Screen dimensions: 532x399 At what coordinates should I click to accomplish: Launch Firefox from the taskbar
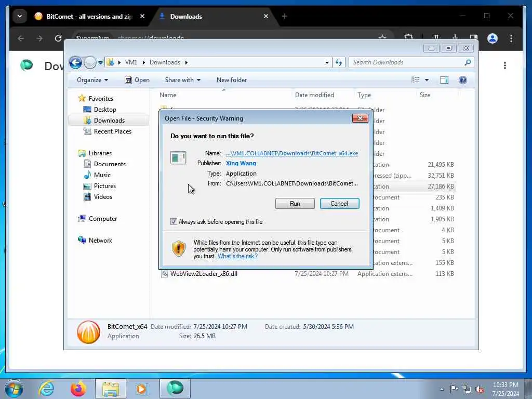78,389
